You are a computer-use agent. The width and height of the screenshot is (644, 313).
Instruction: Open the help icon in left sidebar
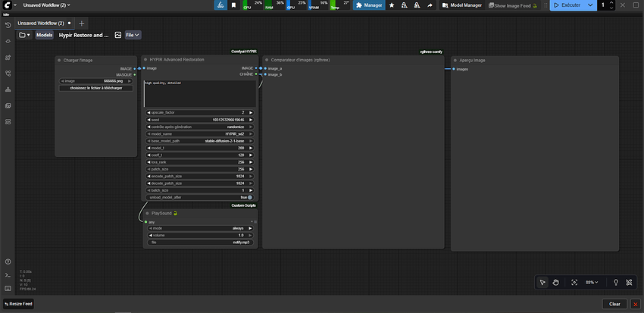tap(8, 262)
